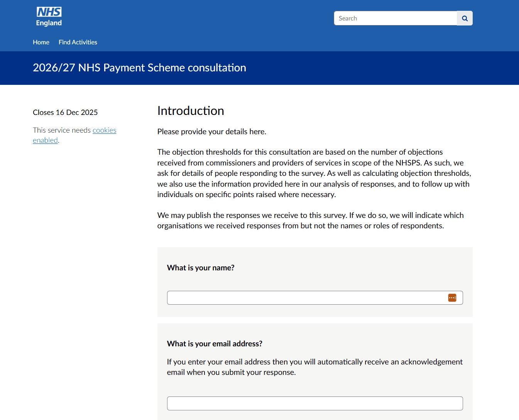Select the email address input field

tap(314, 403)
